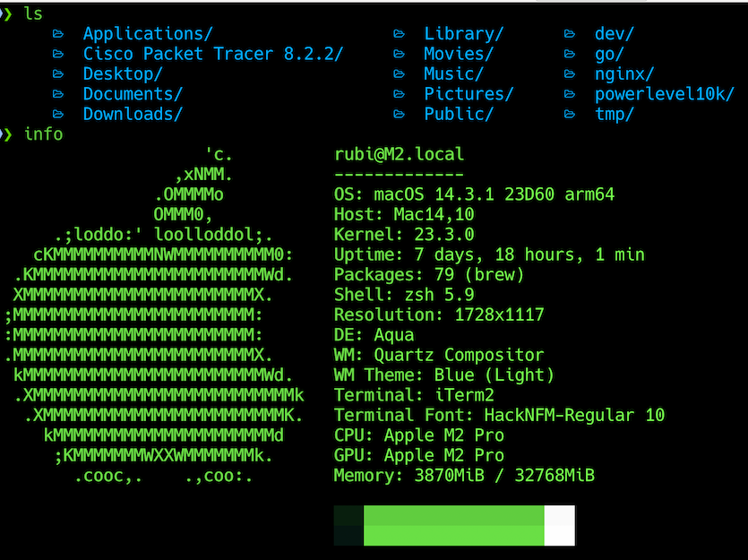The width and height of the screenshot is (748, 560).
Task: Click the folder icon beside Downloads/
Action: (x=58, y=114)
